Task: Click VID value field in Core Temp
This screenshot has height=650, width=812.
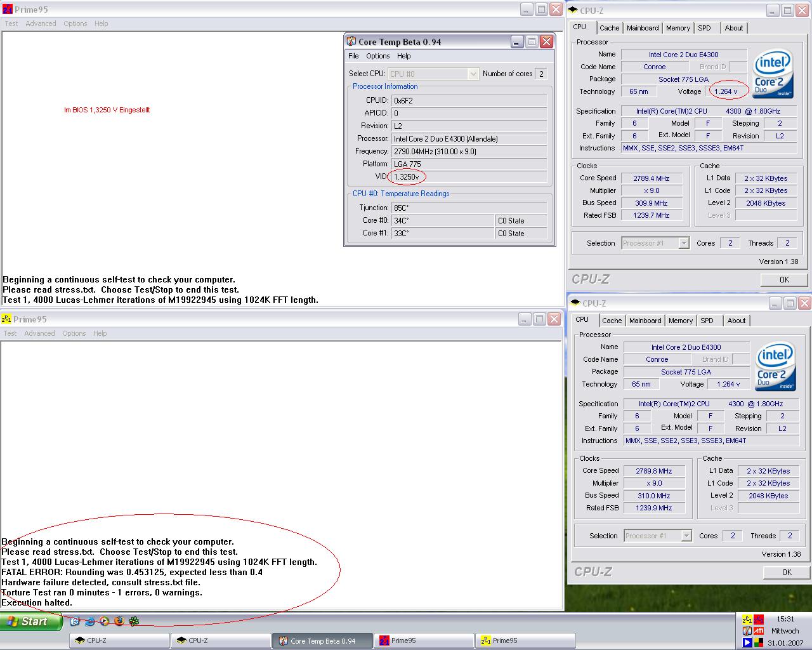Action: pyautogui.click(x=469, y=176)
